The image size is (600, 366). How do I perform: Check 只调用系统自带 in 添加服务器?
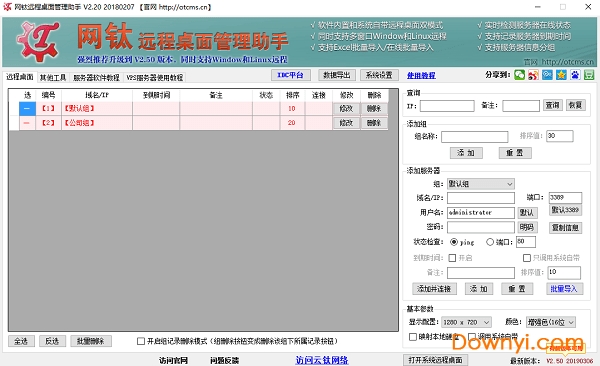coord(527,258)
